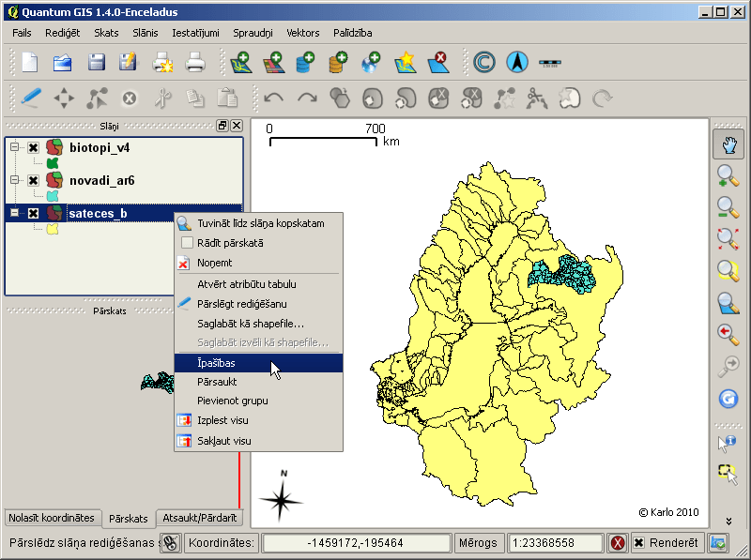Screen dimensions: 751x560
Task: Close the Slāņi panel
Action: [237, 126]
